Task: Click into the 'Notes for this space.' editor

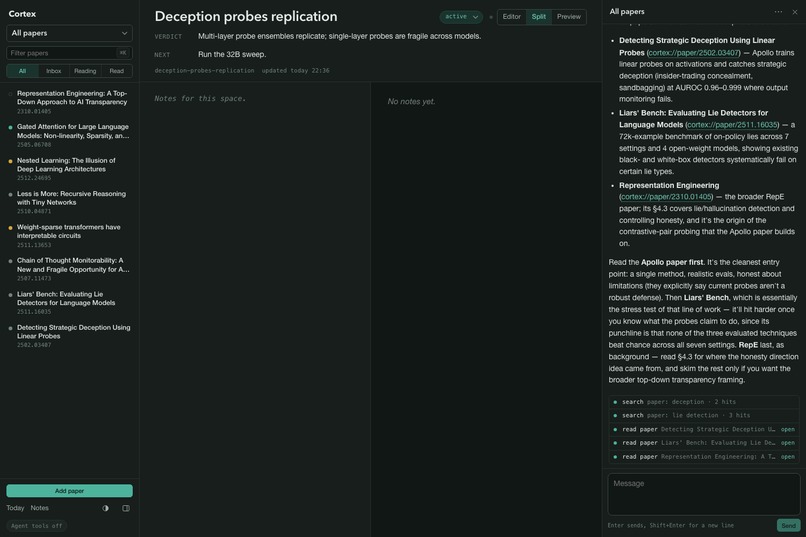Action: pos(200,99)
